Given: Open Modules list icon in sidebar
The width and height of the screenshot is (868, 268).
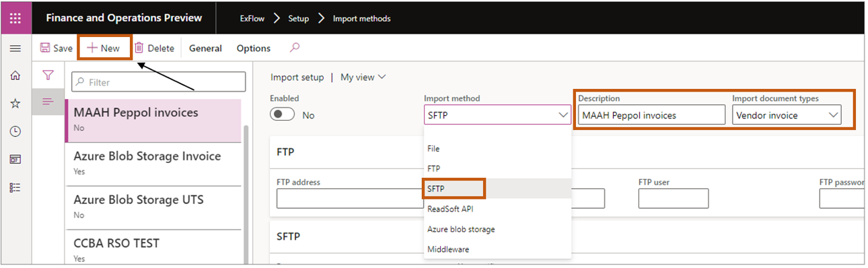Looking at the screenshot, I should 15,187.
